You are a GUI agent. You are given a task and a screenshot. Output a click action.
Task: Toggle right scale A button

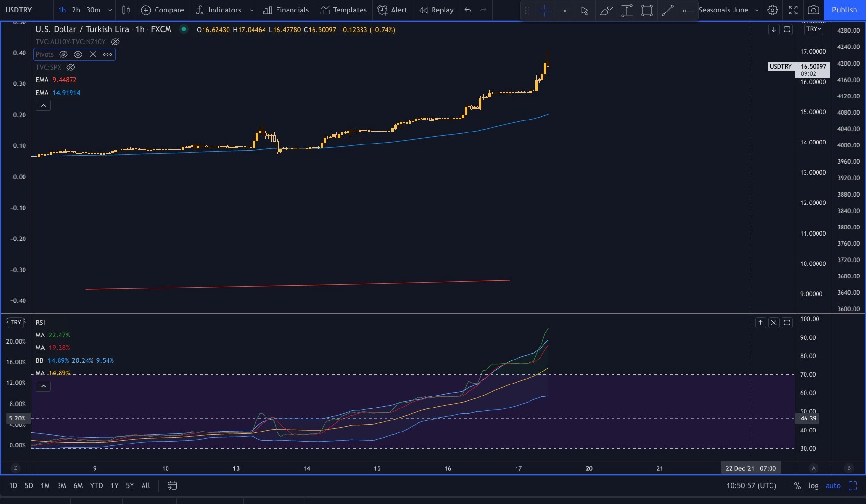[x=813, y=468]
